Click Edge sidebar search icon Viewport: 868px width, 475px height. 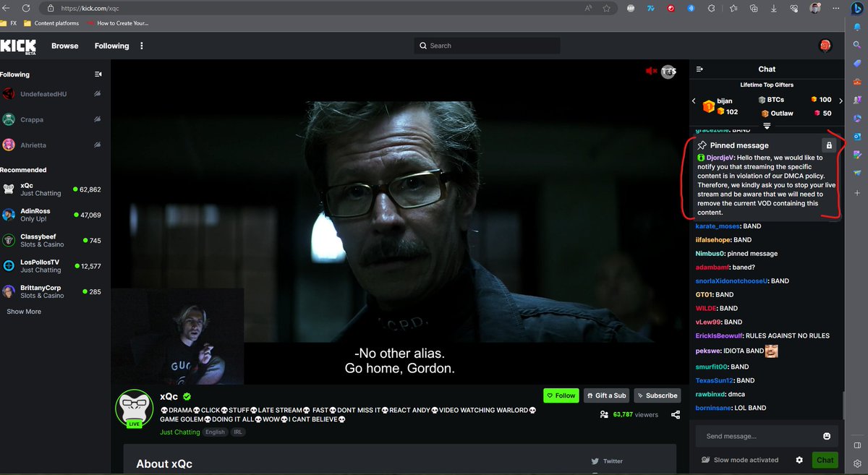[x=857, y=45]
